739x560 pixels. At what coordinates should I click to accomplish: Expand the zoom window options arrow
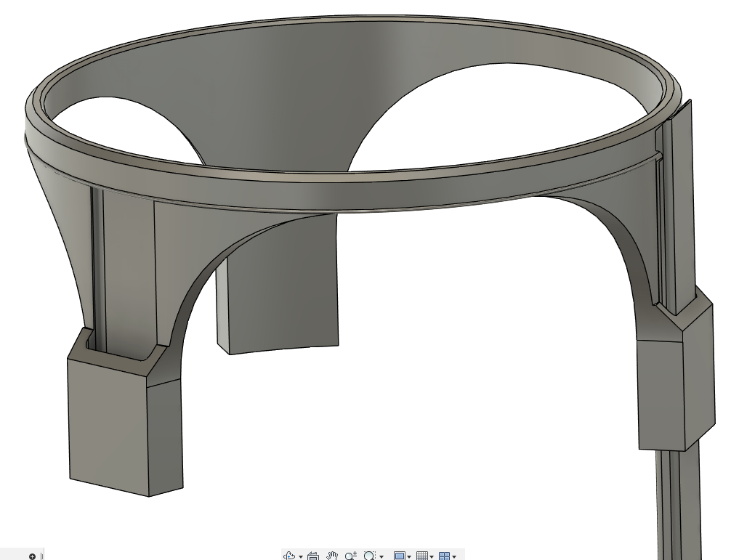(x=381, y=556)
